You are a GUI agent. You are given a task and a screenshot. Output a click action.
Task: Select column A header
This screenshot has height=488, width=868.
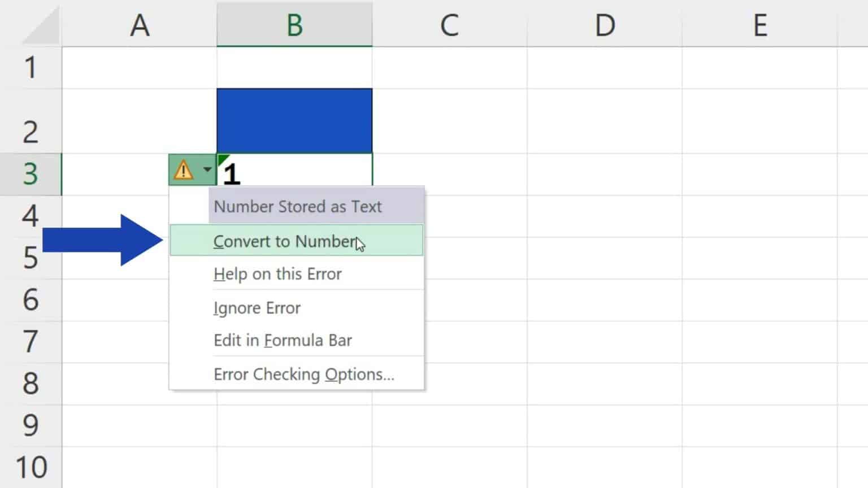[140, 25]
